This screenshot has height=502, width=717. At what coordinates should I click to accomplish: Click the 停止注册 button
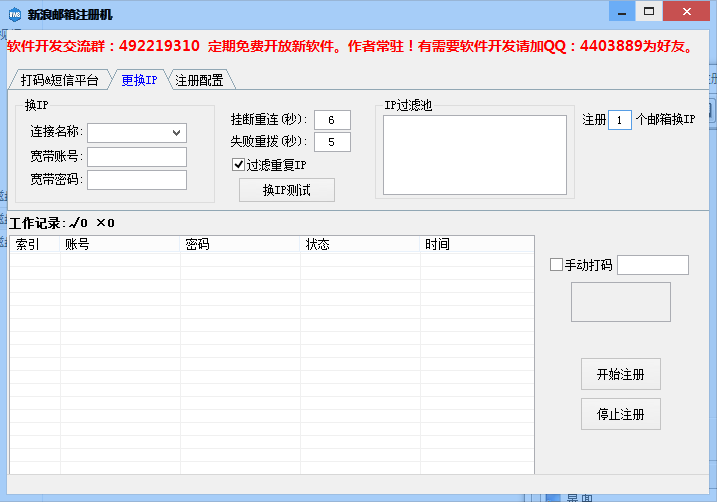click(621, 414)
